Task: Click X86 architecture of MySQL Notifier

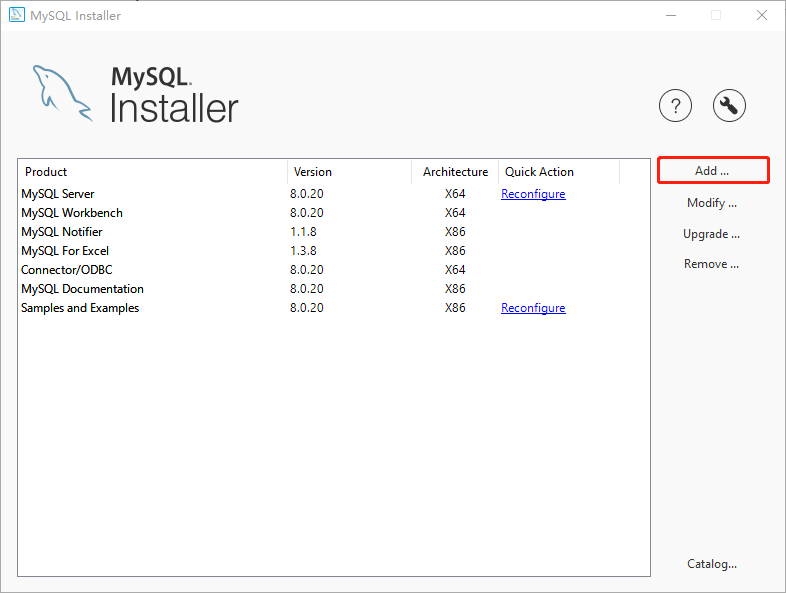Action: pos(455,232)
